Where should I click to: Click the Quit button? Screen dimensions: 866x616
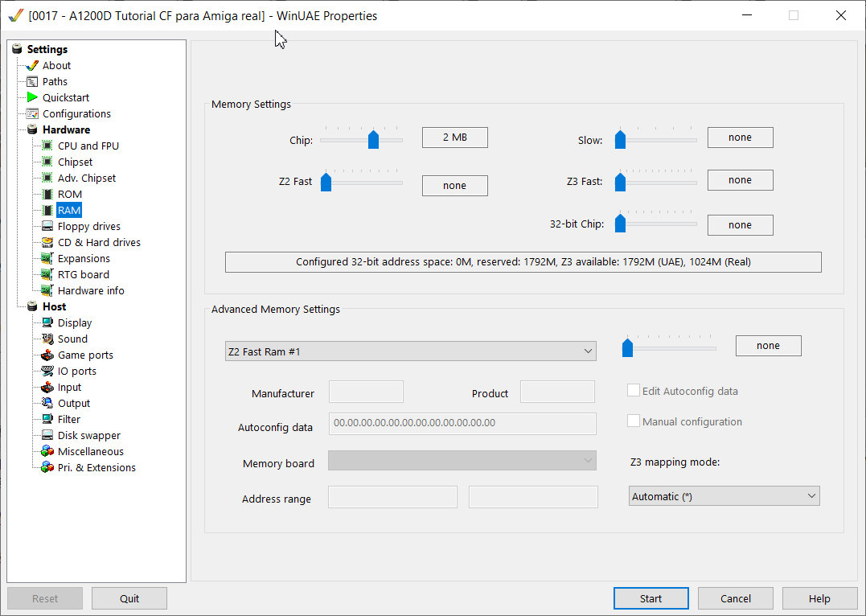click(x=129, y=598)
